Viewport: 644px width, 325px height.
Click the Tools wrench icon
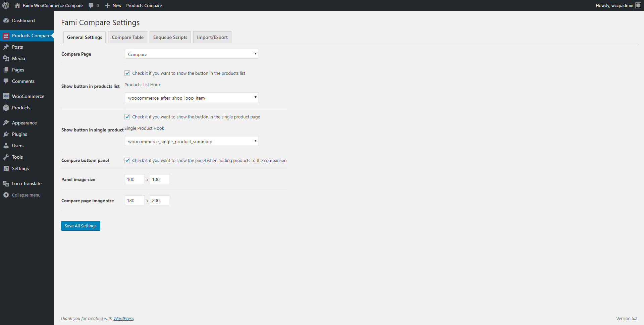pos(6,157)
